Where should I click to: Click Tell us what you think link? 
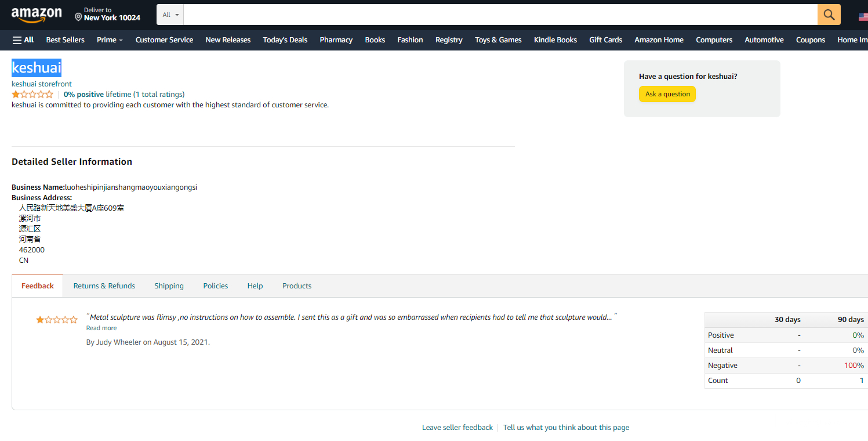tap(566, 428)
